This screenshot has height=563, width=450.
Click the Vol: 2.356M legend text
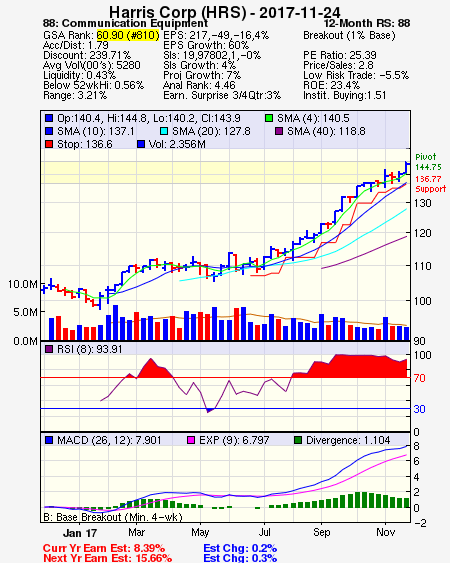[x=177, y=144]
